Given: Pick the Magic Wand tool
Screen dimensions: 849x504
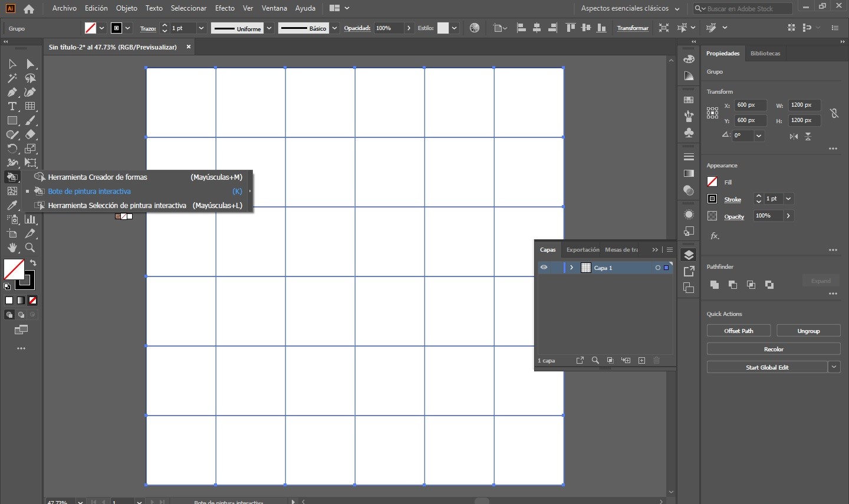Looking at the screenshot, I should (12, 78).
